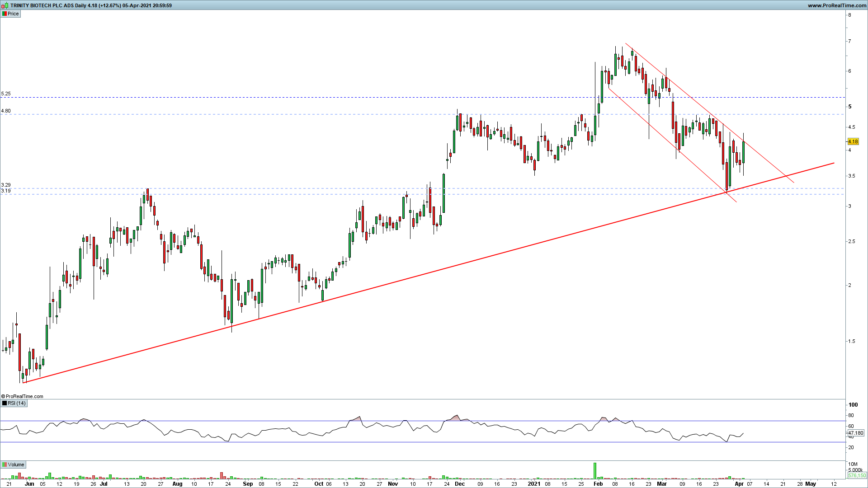
Task: Open the RSI (14) indicator label
Action: pyautogui.click(x=17, y=403)
